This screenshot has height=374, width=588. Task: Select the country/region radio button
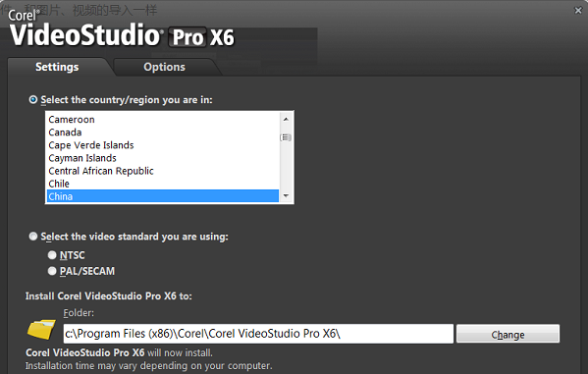click(x=33, y=100)
